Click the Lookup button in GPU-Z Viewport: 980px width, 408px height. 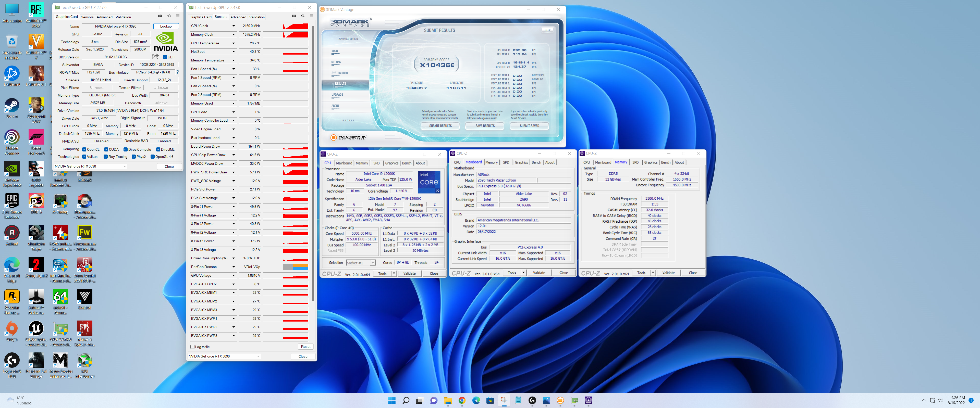(x=166, y=26)
